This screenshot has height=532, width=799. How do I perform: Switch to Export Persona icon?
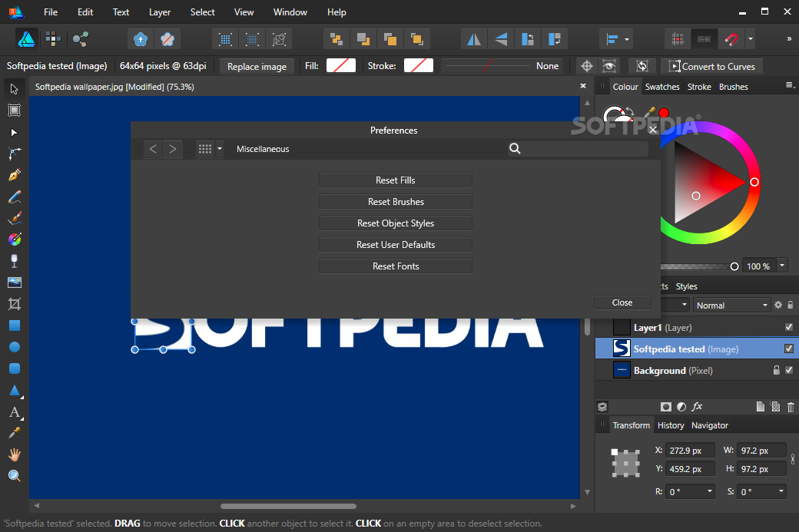[80, 39]
